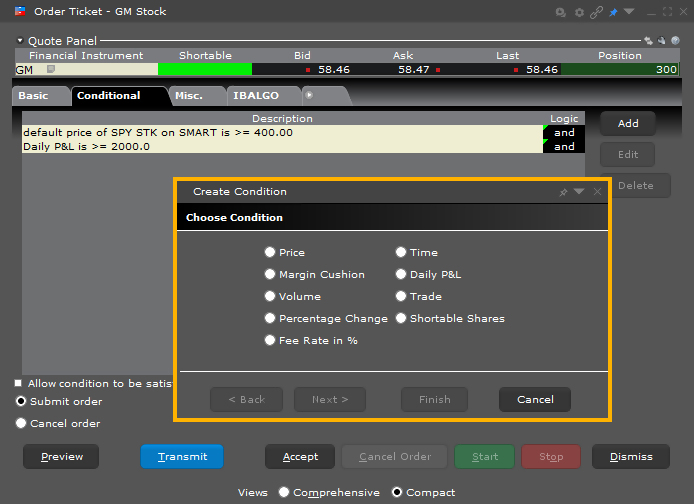Open the title bar dropdown triangle menu
The image size is (694, 504).
[629, 12]
